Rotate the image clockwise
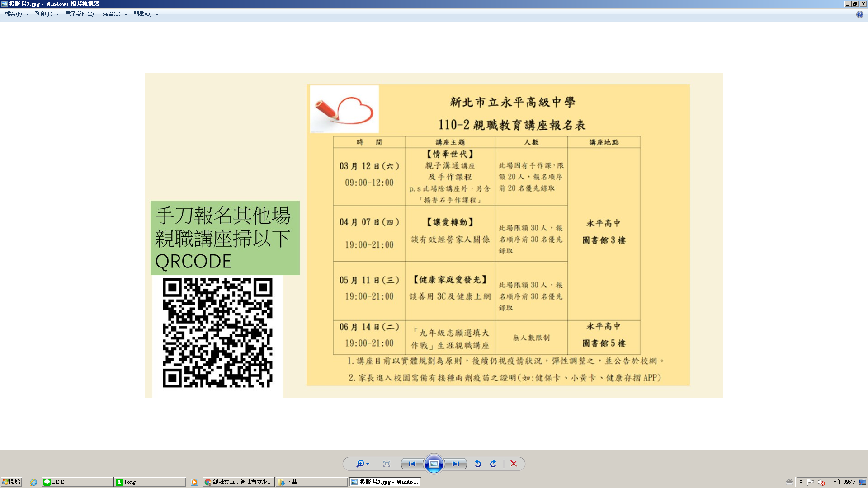The height and width of the screenshot is (488, 868). (x=493, y=464)
